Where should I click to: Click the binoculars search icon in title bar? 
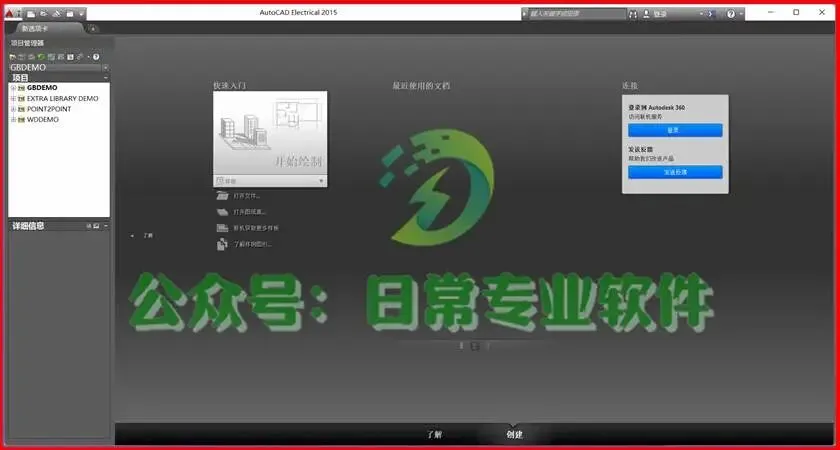point(633,14)
